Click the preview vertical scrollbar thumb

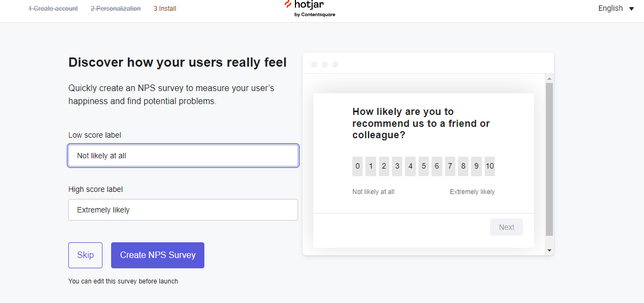(x=550, y=159)
